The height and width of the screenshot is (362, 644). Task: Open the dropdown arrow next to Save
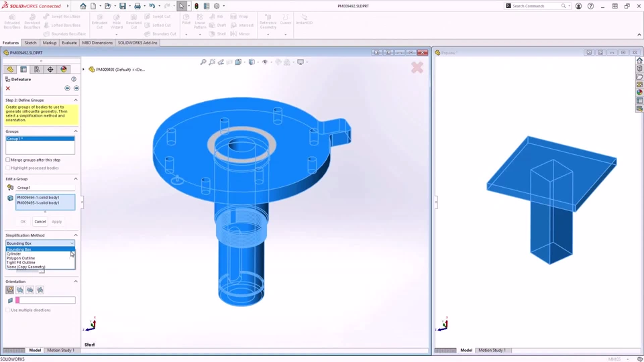129,6
